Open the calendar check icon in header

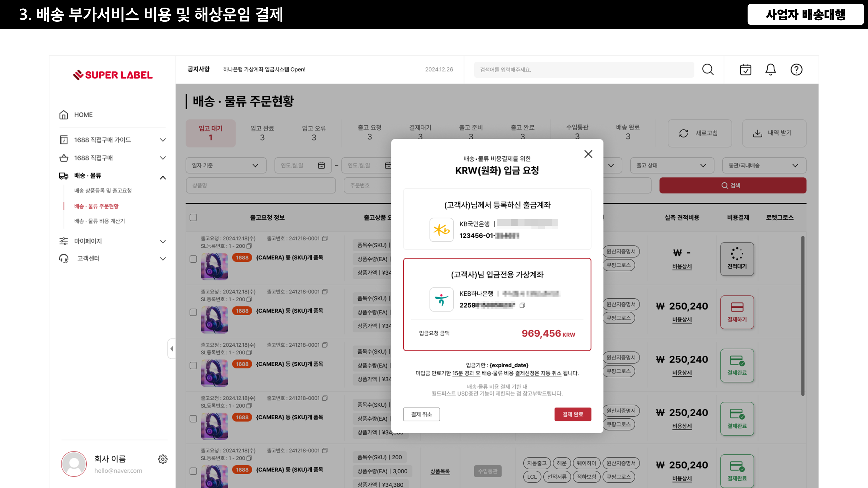pyautogui.click(x=745, y=70)
